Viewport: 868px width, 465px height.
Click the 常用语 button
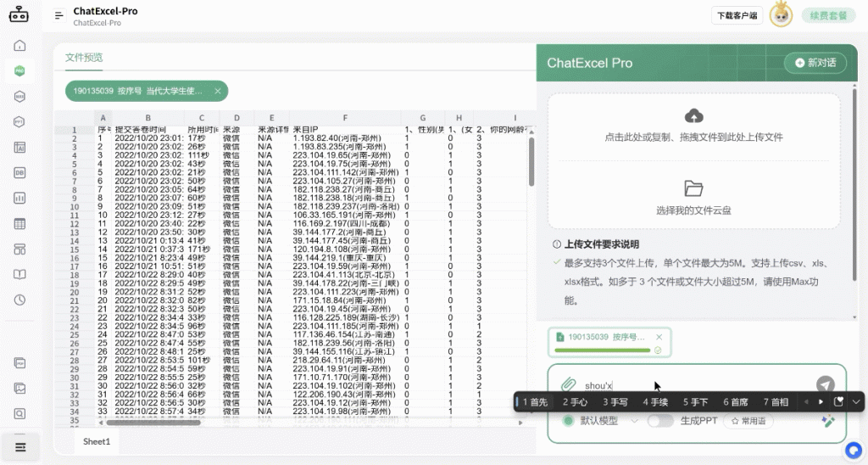(748, 421)
